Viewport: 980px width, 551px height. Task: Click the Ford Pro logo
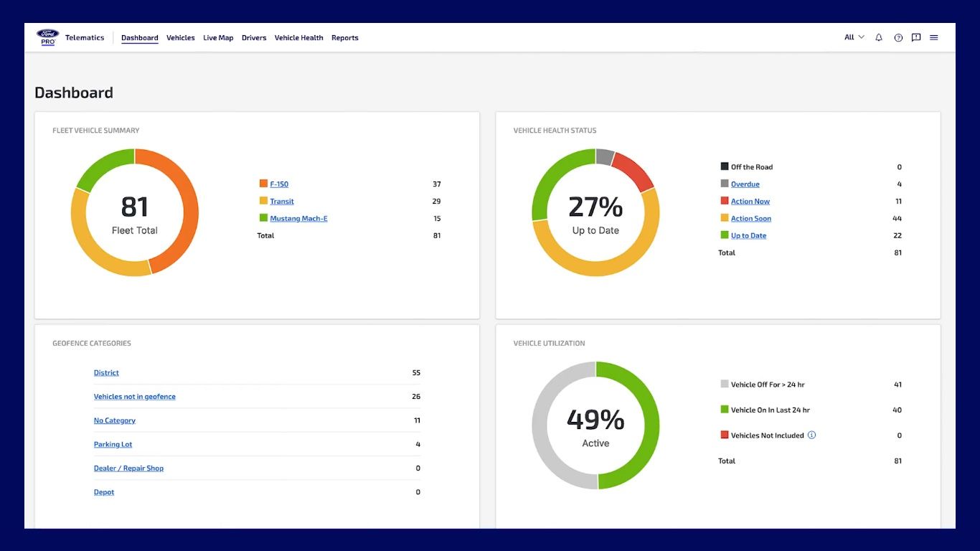(48, 37)
